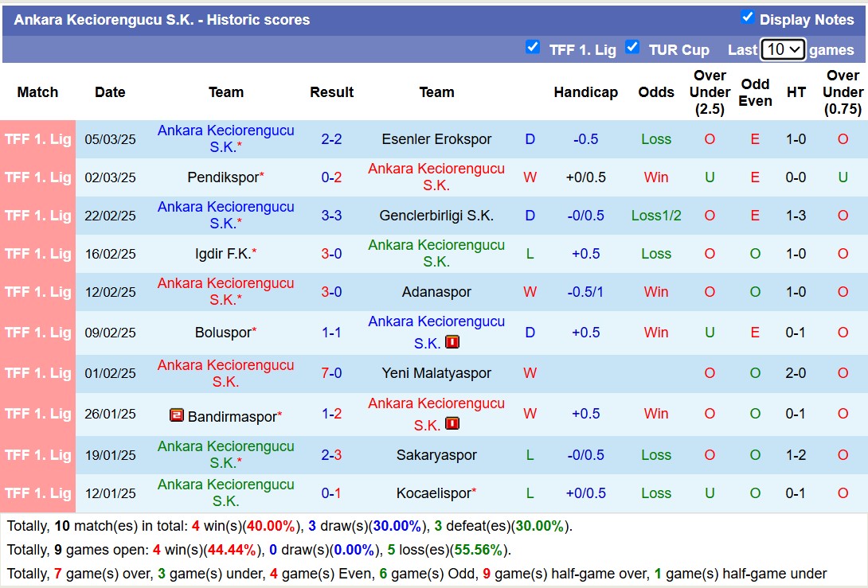Disable the TUR Cup filter checkbox
The height and width of the screenshot is (588, 868).
pos(632,48)
